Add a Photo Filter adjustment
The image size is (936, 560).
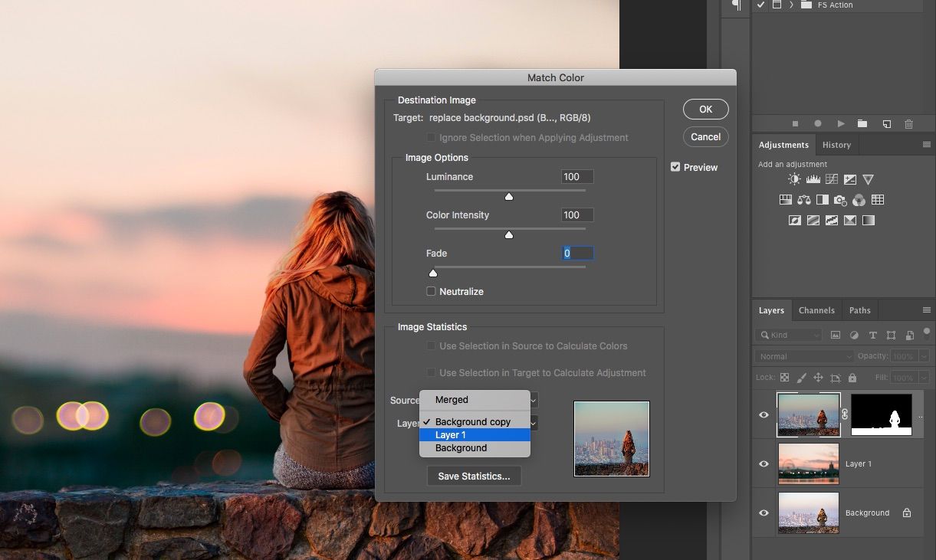pos(840,200)
